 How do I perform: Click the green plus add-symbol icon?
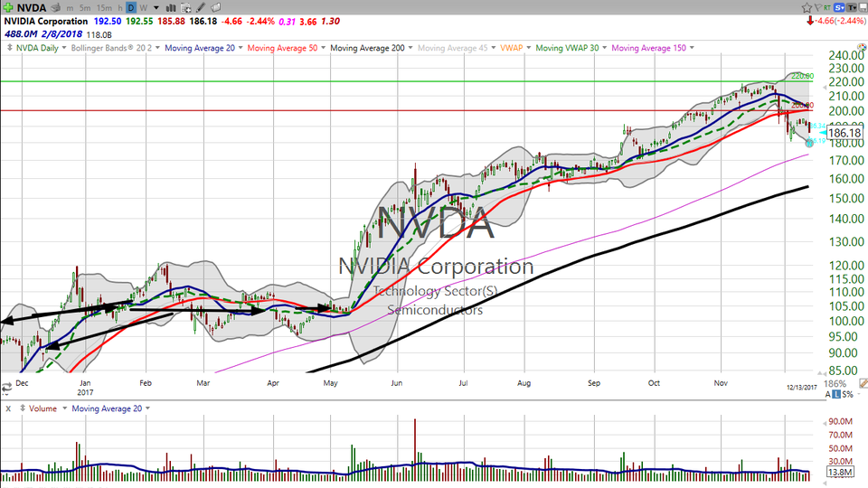(x=8, y=8)
